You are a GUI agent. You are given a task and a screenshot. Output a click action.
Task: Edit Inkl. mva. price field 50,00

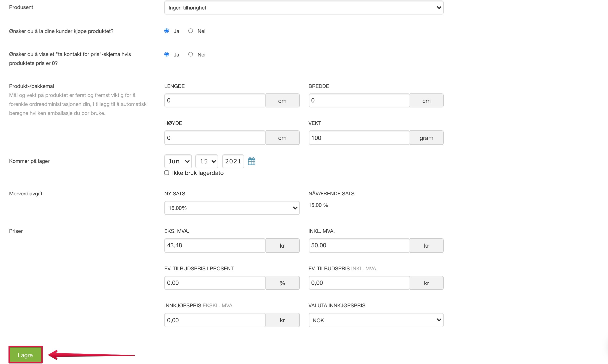click(359, 246)
